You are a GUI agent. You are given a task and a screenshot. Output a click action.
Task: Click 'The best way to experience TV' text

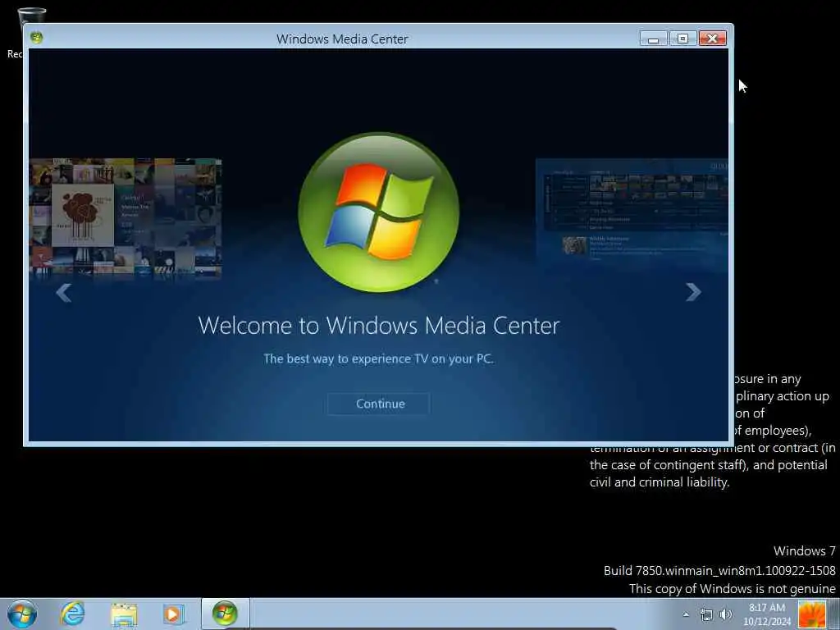click(378, 359)
